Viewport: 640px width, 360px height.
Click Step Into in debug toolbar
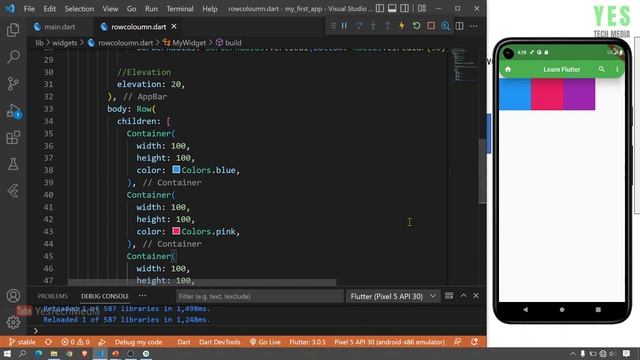click(373, 26)
